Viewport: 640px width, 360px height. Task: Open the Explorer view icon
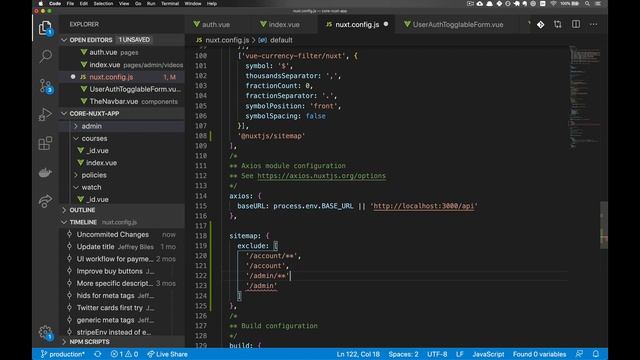coord(45,28)
